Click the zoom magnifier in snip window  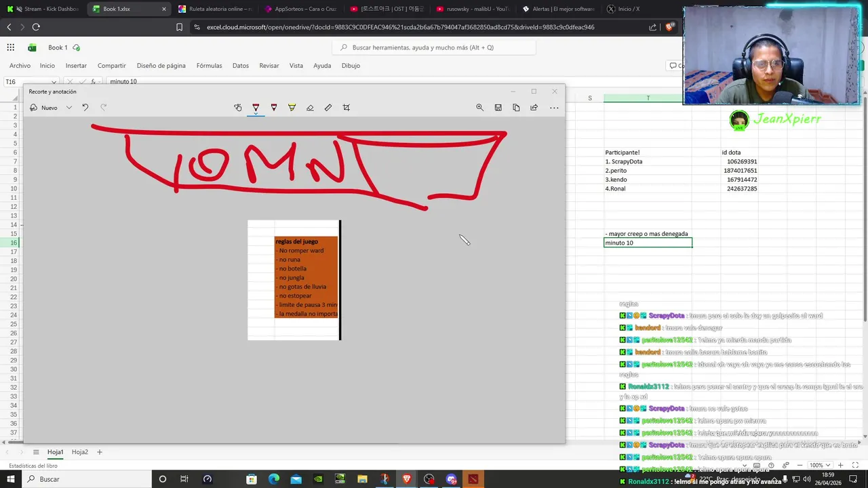(x=480, y=108)
